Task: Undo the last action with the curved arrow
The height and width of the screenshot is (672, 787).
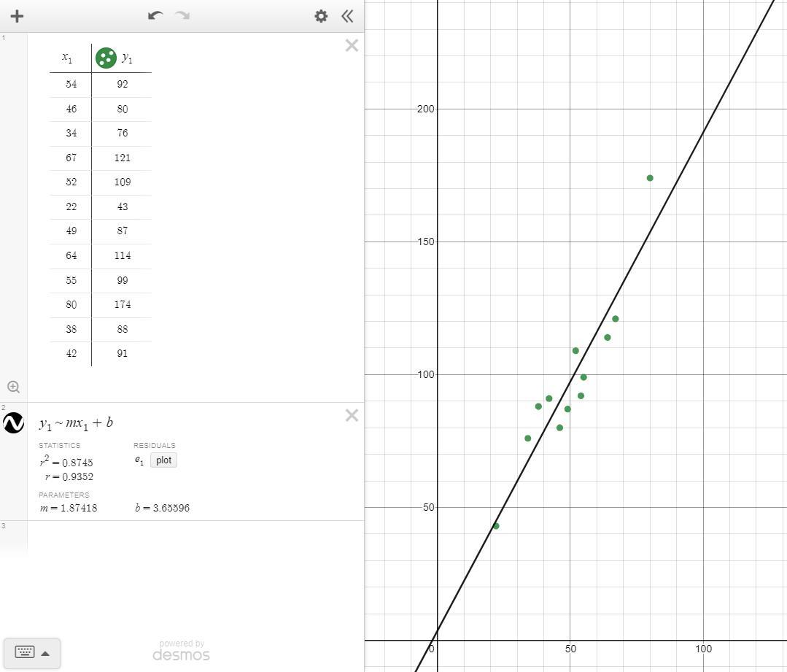Action: click(x=155, y=15)
